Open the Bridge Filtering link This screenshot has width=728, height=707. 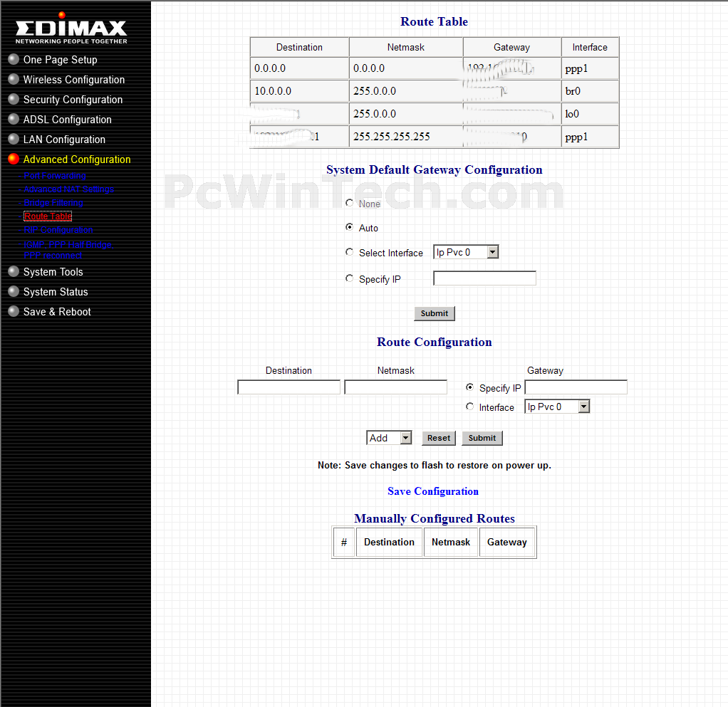[53, 203]
